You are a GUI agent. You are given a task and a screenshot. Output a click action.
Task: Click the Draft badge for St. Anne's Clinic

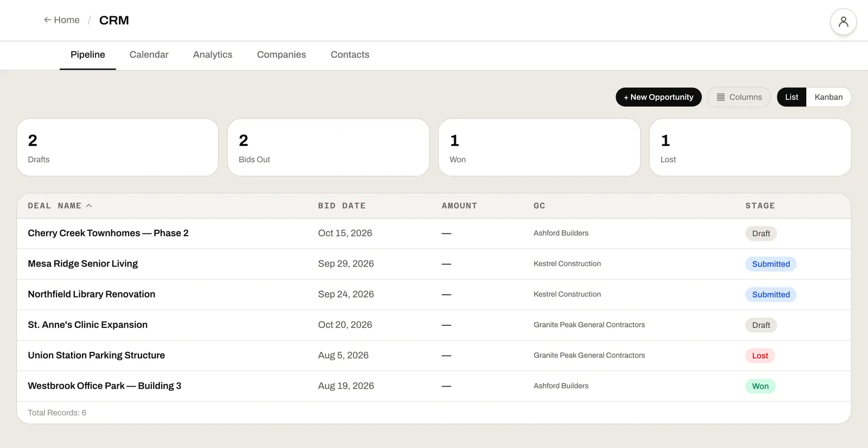pos(761,325)
